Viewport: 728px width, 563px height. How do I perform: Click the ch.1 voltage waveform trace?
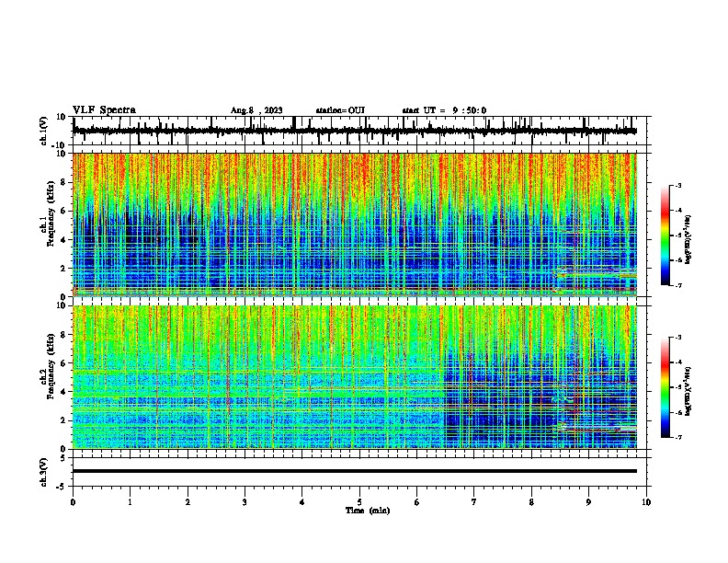[x=355, y=131]
